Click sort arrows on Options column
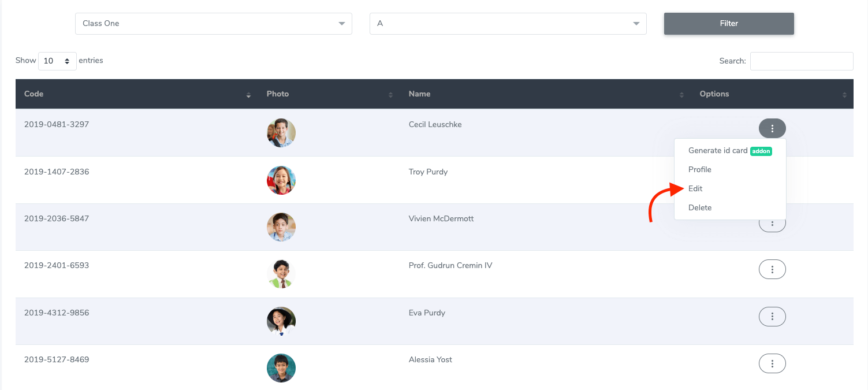Image resolution: width=868 pixels, height=390 pixels. pos(844,95)
